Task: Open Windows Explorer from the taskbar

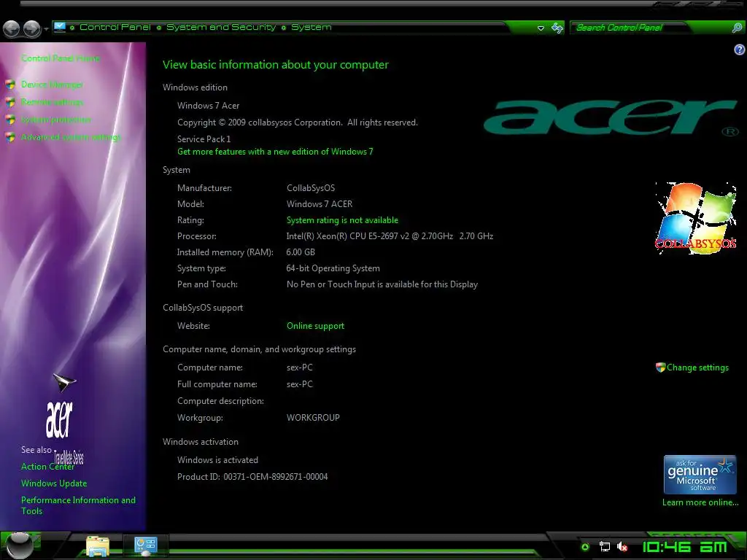Action: pos(97,546)
